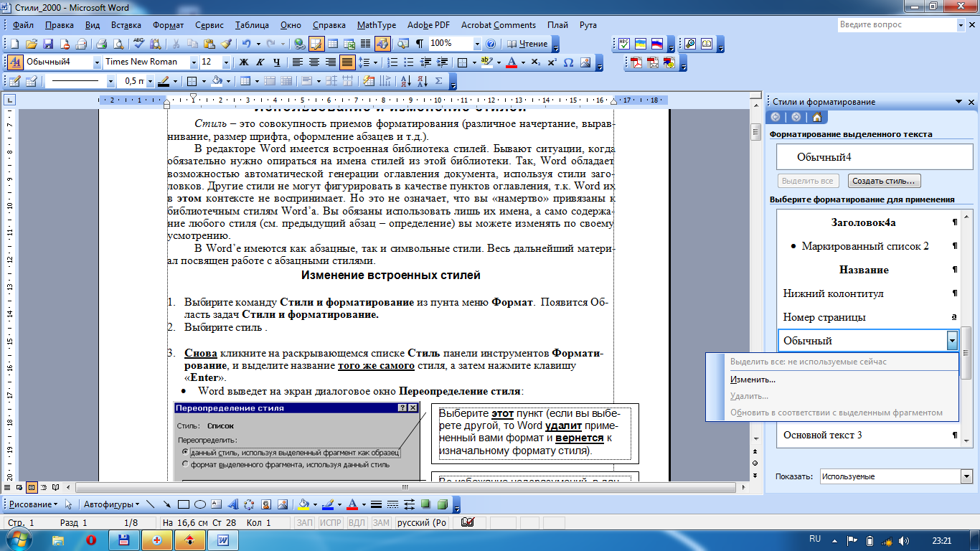Click the Введите вопрос help input field
Screen dimensions: 980x551
pos(897,24)
